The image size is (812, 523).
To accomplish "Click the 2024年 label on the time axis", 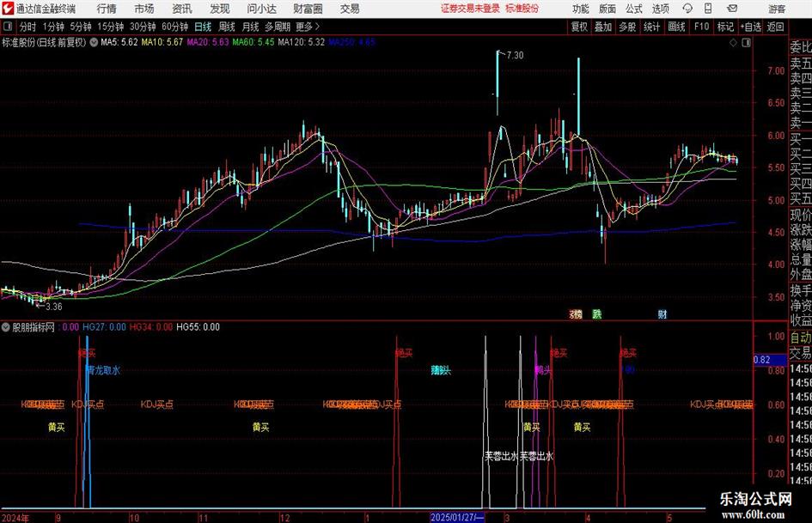I will pyautogui.click(x=15, y=517).
